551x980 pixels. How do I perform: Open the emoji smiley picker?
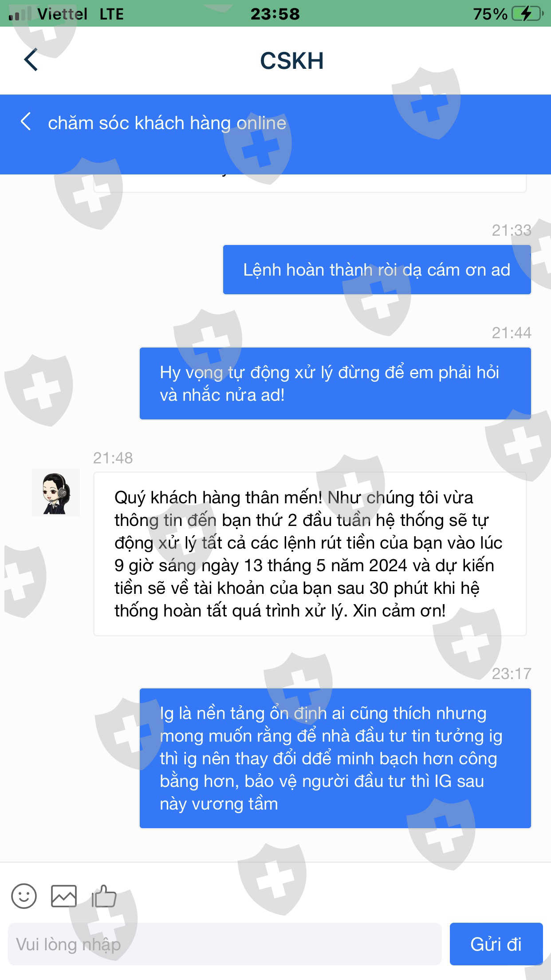pos(24,896)
